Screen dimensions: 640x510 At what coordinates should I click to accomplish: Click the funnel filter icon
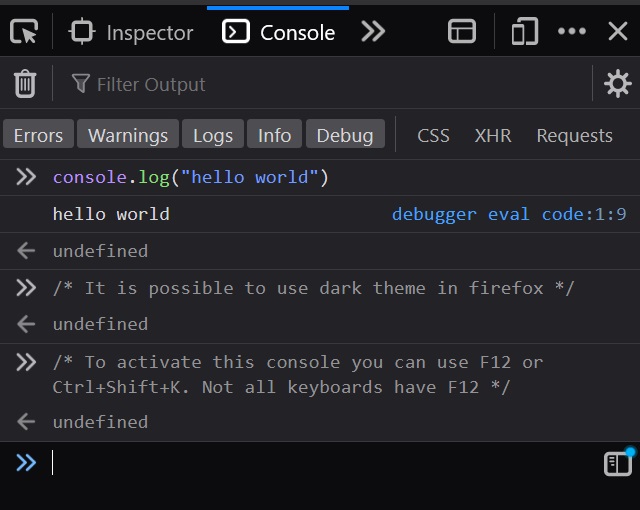[x=80, y=83]
